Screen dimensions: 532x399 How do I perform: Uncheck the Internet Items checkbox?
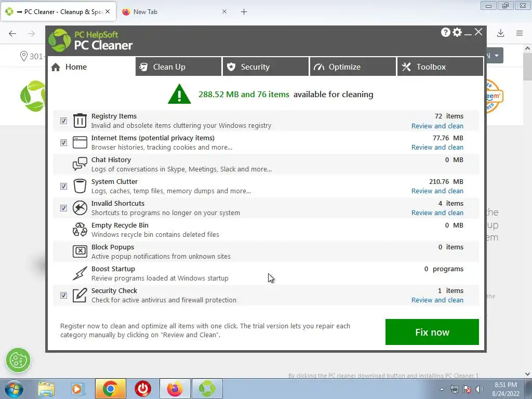[x=63, y=142]
